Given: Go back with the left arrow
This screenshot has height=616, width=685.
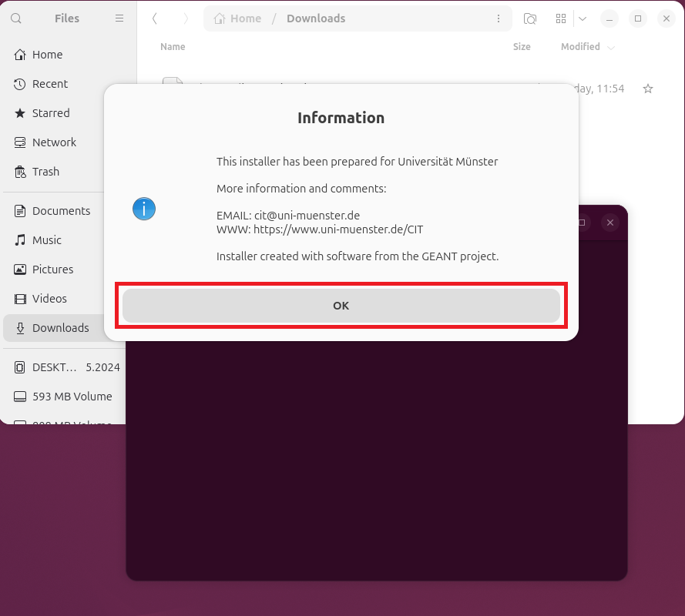Looking at the screenshot, I should pyautogui.click(x=155, y=18).
